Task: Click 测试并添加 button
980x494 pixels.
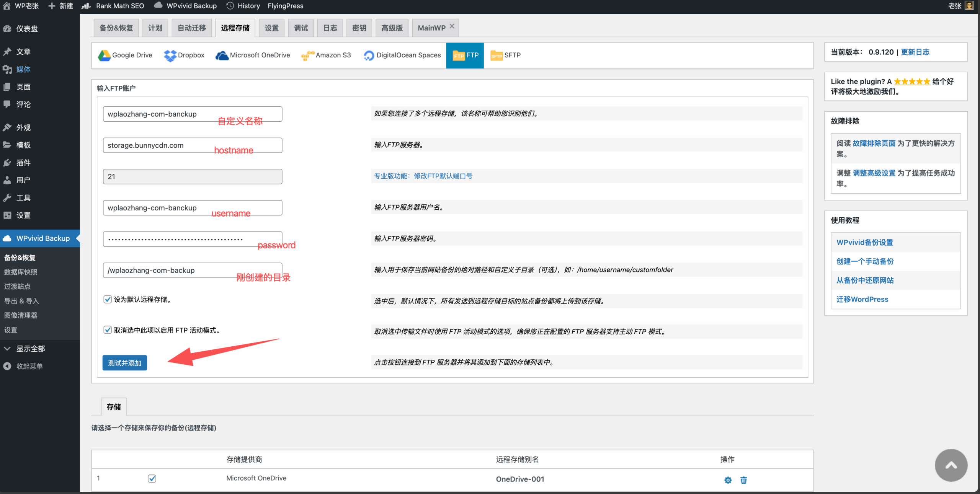Action: click(x=124, y=363)
